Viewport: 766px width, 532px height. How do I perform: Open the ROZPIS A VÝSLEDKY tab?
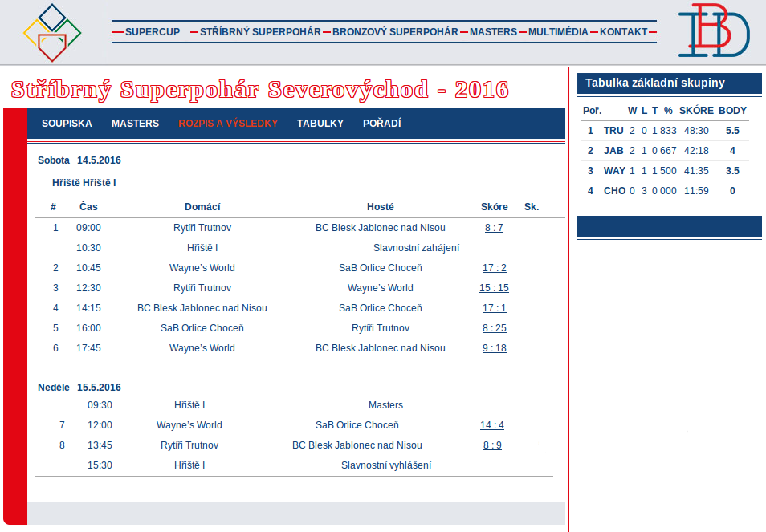tap(228, 124)
